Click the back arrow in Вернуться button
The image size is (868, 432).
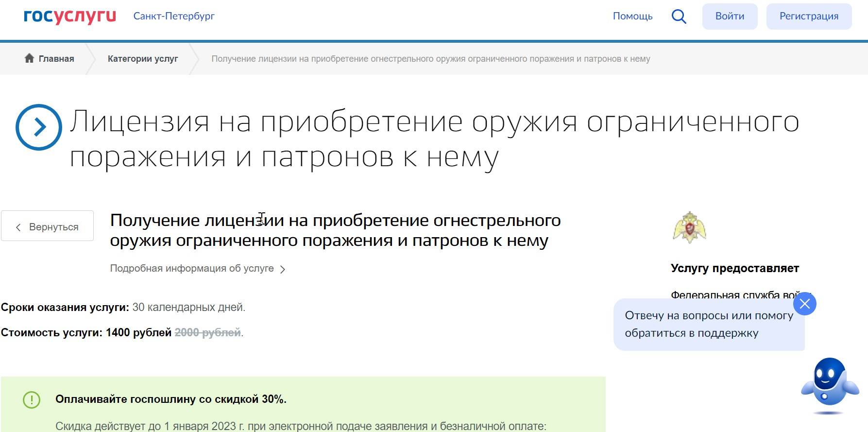pos(18,227)
